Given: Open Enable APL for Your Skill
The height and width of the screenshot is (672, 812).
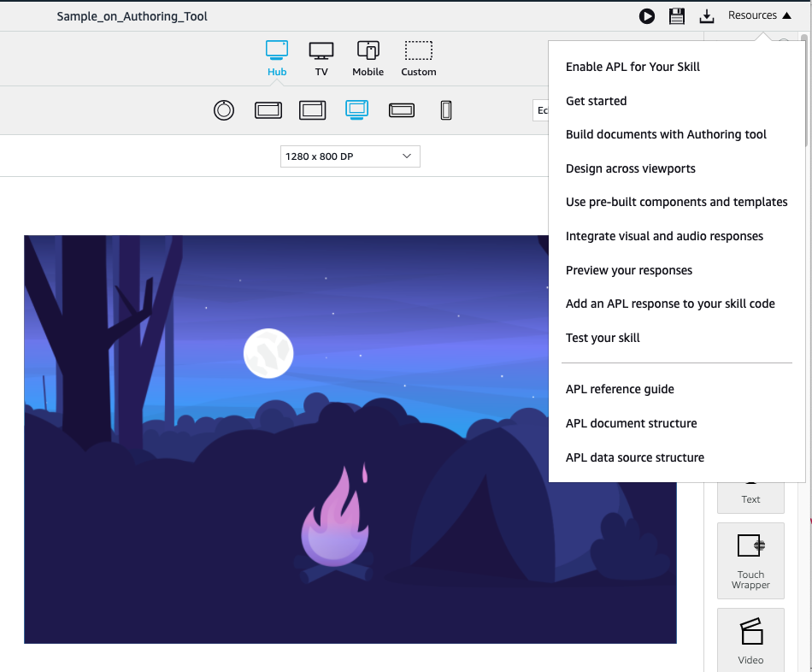Looking at the screenshot, I should tap(633, 67).
